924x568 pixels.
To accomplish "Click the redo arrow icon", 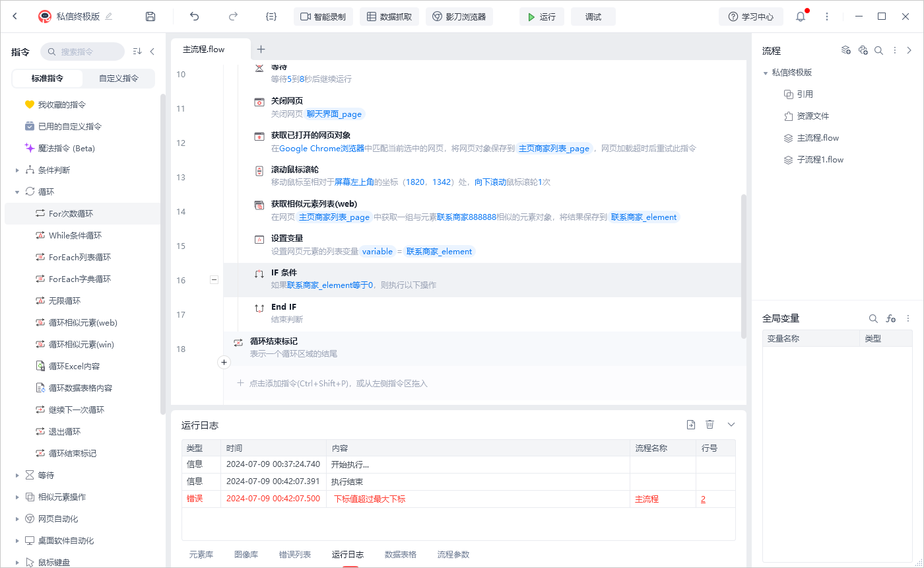I will (x=233, y=17).
